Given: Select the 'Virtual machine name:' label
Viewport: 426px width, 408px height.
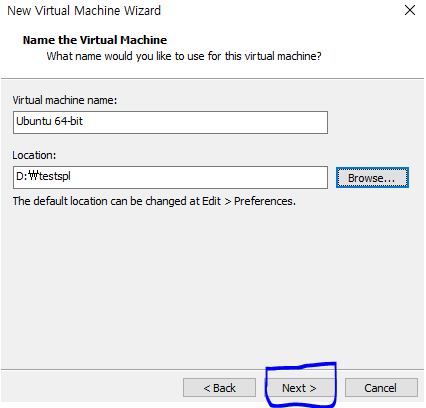Looking at the screenshot, I should pos(65,100).
